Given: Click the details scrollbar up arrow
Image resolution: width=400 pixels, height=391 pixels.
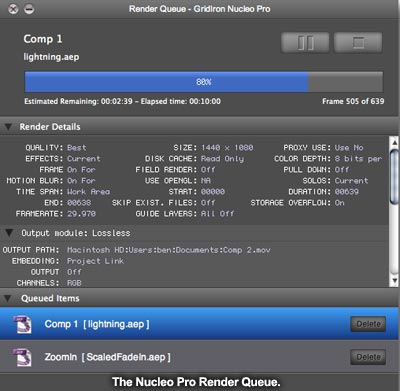Looking at the screenshot, I should tap(394, 143).
